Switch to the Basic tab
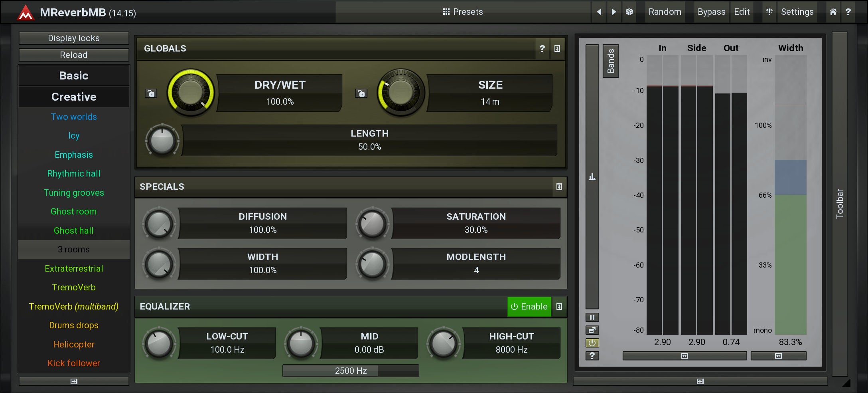Screen dimensions: 868x393 point(74,76)
